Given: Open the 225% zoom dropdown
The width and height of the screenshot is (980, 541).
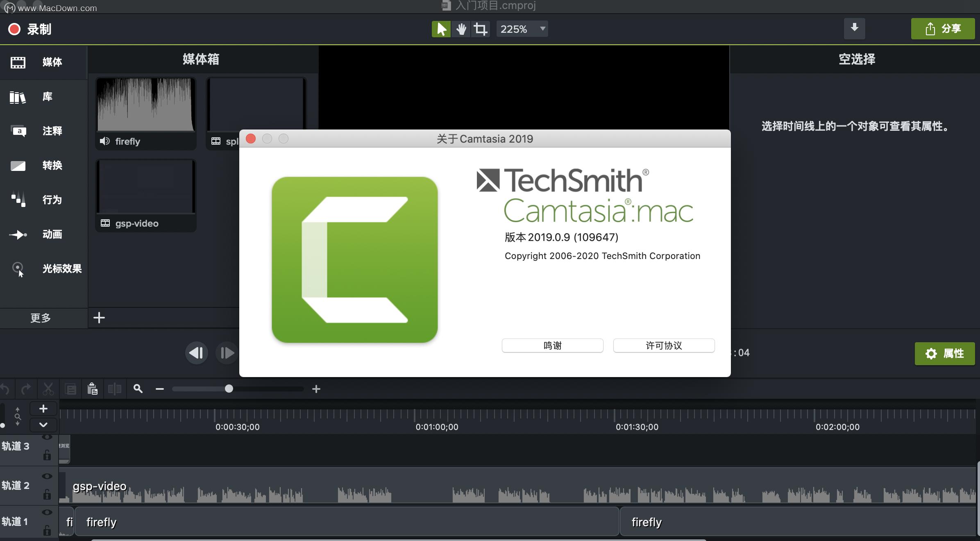Looking at the screenshot, I should tap(521, 29).
